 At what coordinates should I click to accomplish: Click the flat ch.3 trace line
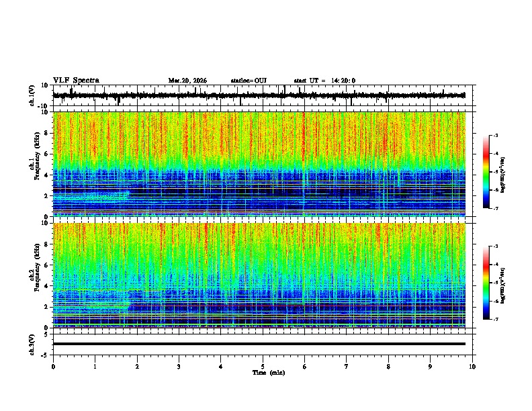point(259,344)
